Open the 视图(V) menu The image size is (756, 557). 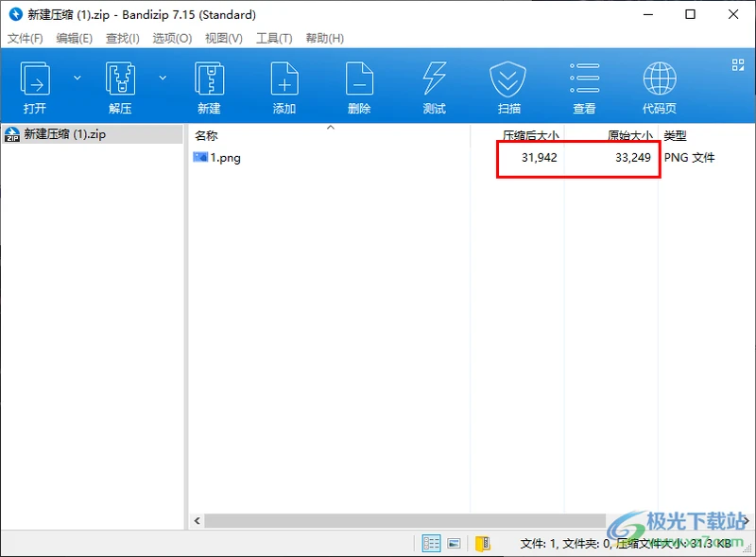click(x=224, y=38)
